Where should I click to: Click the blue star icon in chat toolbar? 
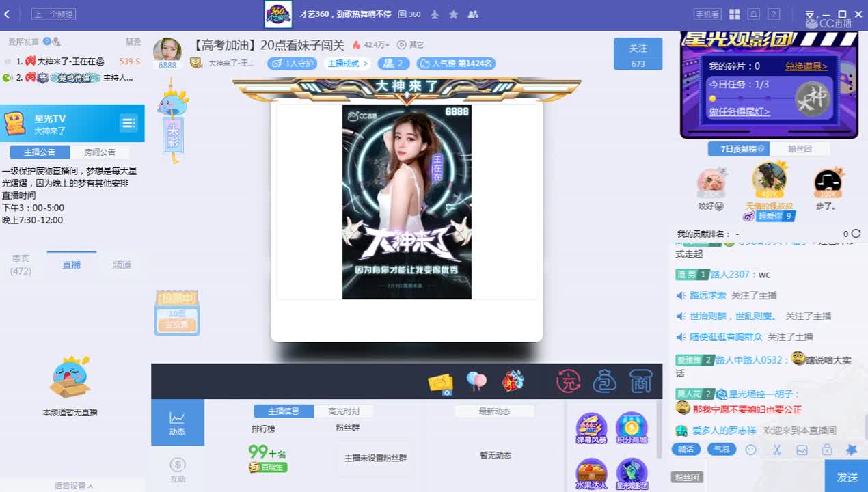pyautogui.click(x=852, y=450)
